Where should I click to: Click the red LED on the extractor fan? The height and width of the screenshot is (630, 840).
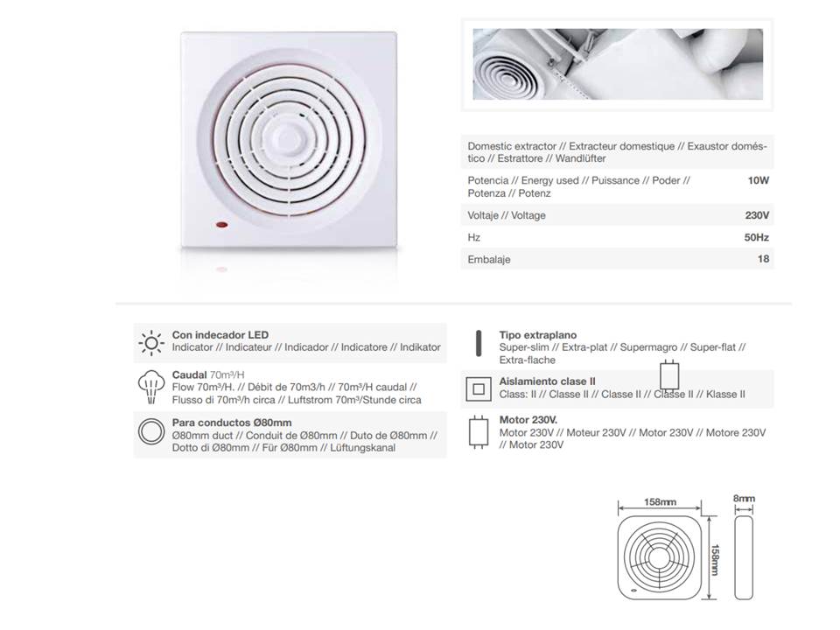click(221, 225)
